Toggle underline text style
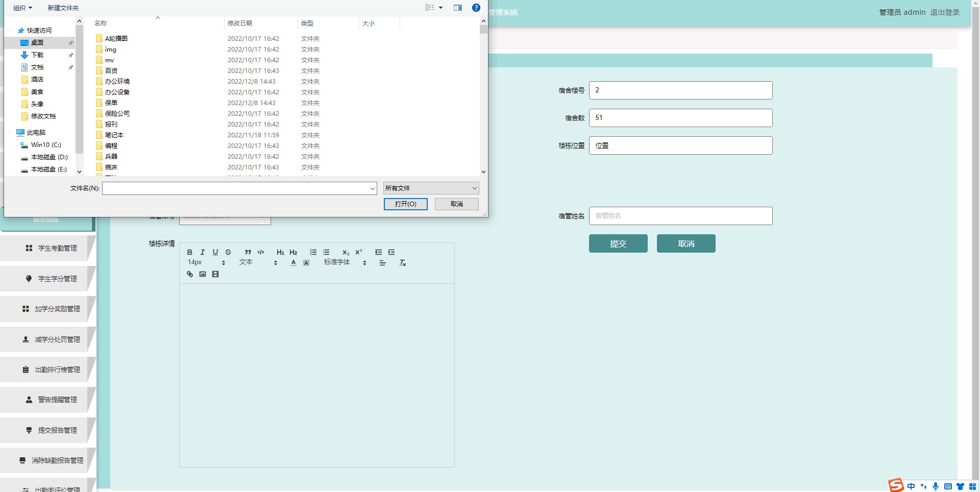 [x=215, y=252]
